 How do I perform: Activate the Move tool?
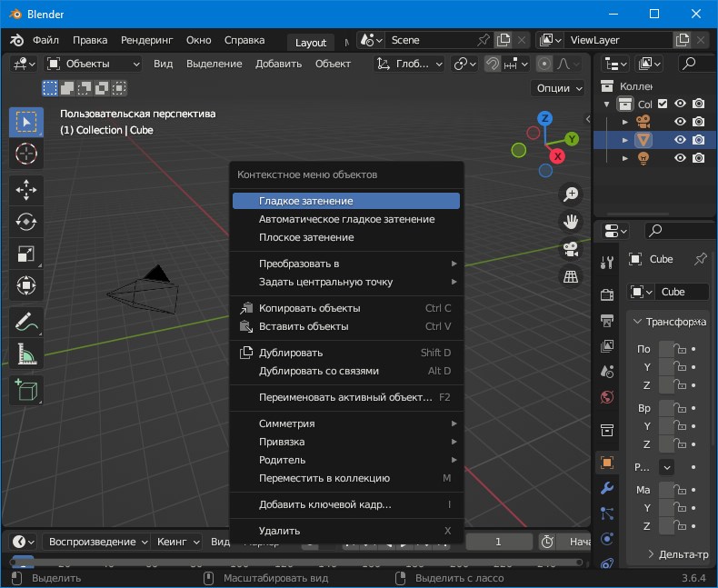point(26,190)
